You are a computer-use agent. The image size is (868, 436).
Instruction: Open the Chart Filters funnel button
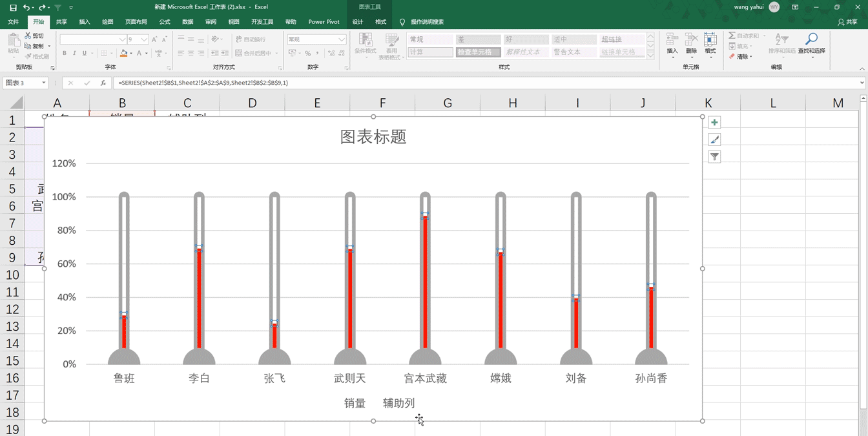tap(714, 156)
